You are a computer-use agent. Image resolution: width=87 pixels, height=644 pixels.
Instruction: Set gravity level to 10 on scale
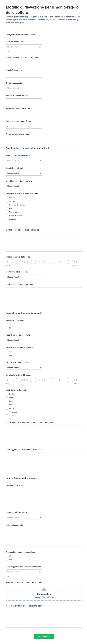[74, 380]
